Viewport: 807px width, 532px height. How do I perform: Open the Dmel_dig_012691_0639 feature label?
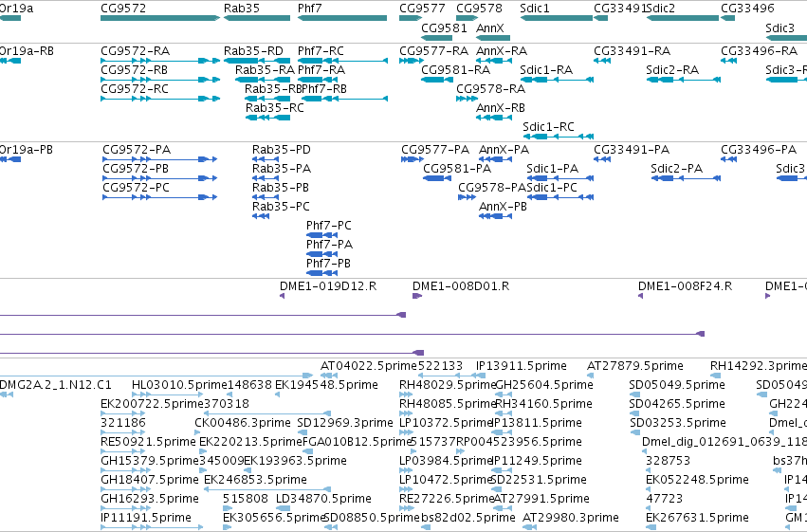click(724, 442)
